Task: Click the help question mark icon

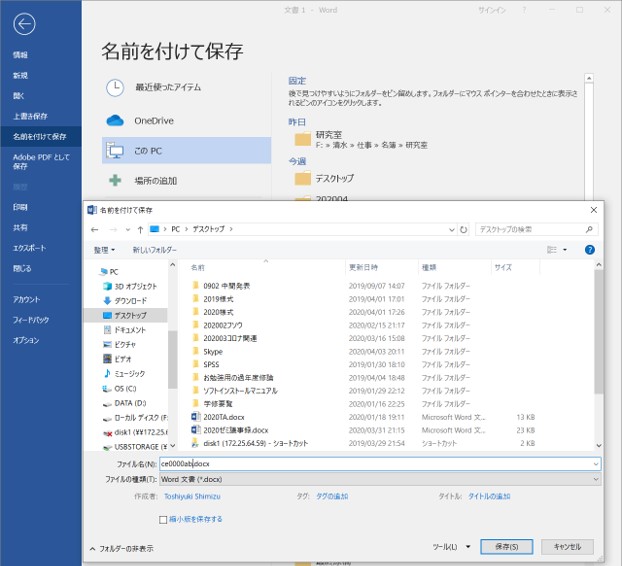Action: 589,249
